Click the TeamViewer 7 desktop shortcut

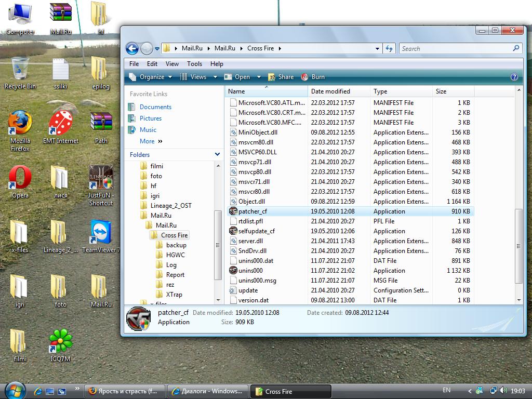tap(101, 236)
